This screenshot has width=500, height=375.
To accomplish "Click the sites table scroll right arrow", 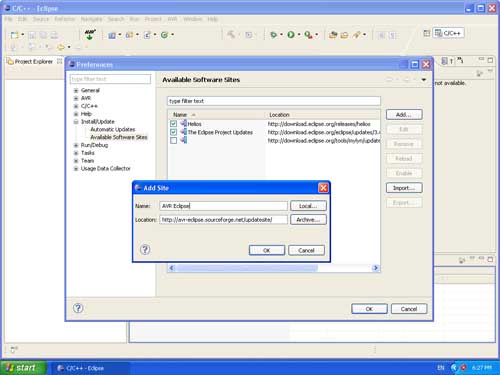I will click(x=376, y=268).
